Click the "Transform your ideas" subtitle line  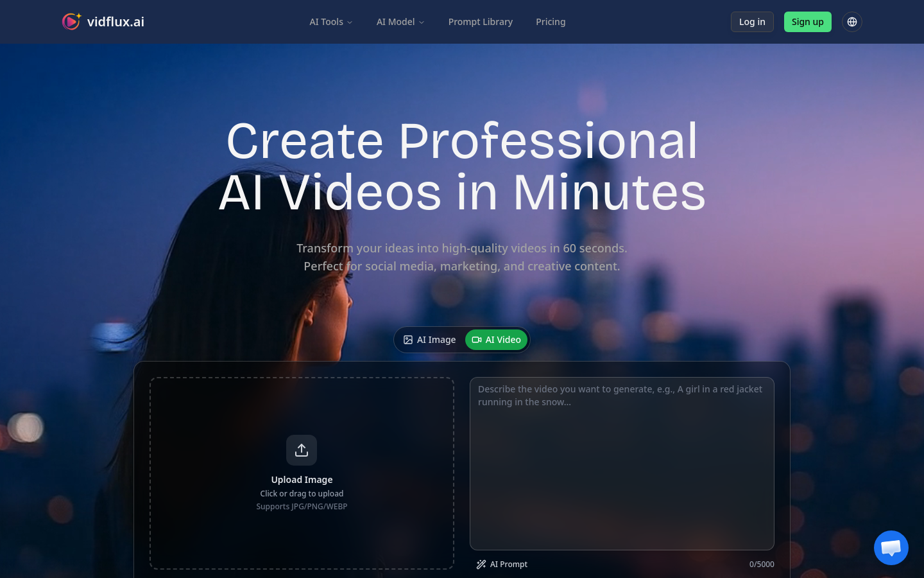(462, 249)
